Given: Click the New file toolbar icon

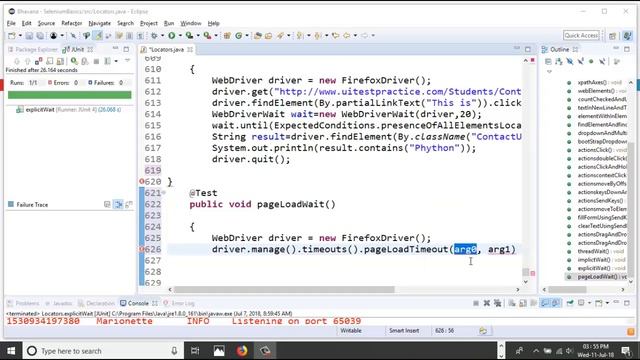Looking at the screenshot, I should 12,36.
